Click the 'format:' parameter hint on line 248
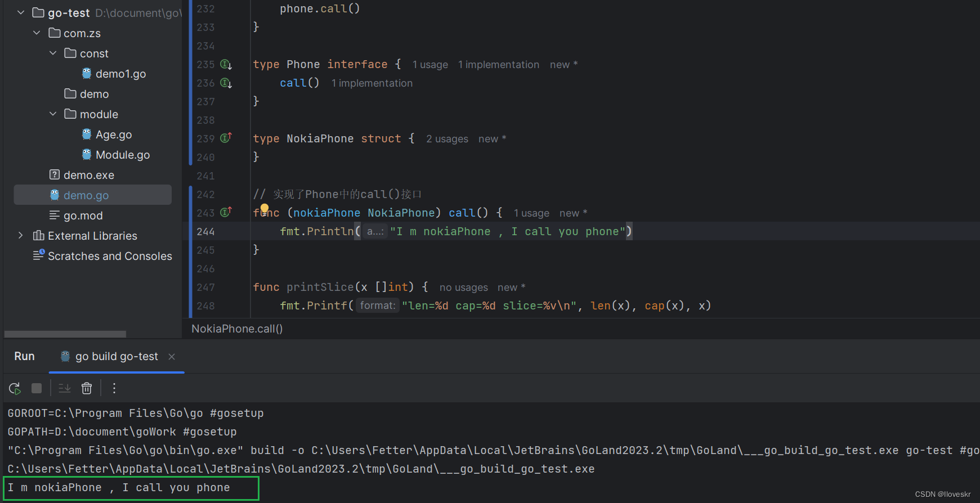 tap(378, 306)
